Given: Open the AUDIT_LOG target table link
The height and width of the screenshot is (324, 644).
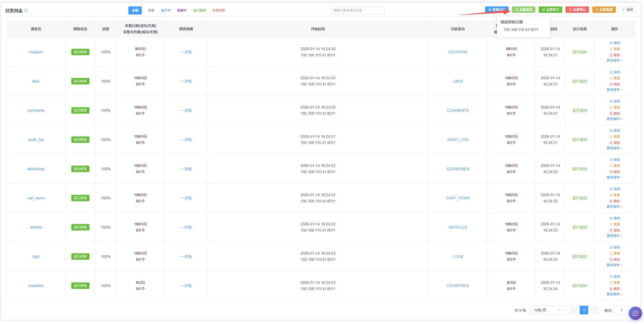Looking at the screenshot, I should click(x=458, y=140).
